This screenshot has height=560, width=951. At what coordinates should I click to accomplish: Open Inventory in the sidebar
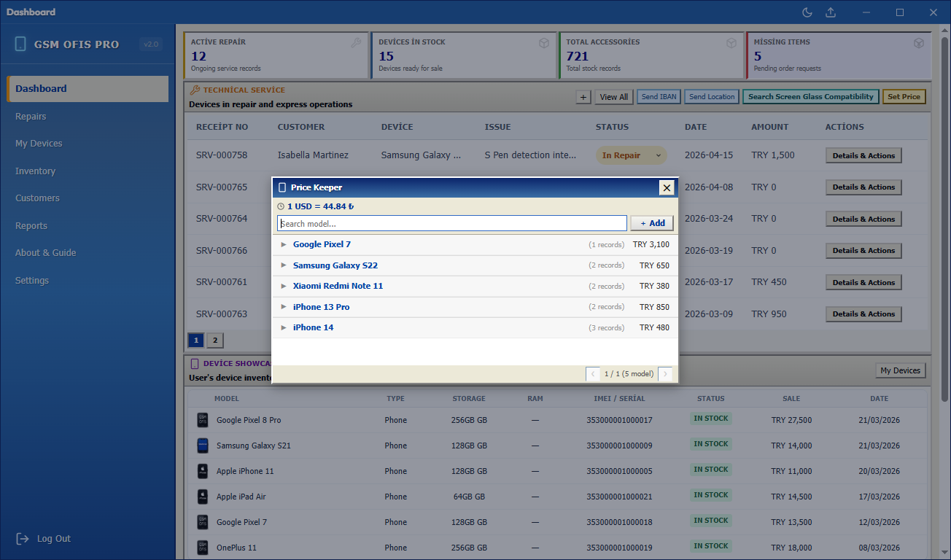click(x=88, y=171)
